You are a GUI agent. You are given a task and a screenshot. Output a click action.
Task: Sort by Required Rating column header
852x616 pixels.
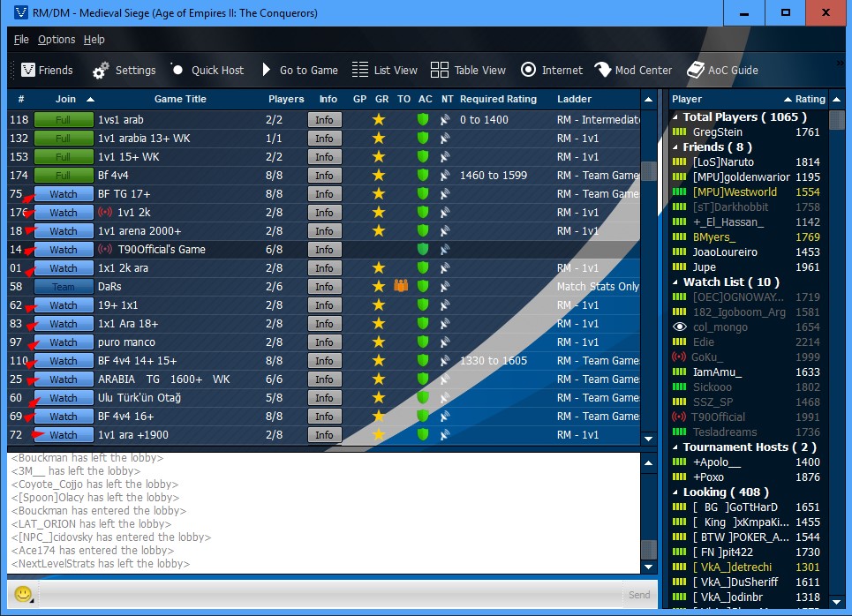(498, 99)
